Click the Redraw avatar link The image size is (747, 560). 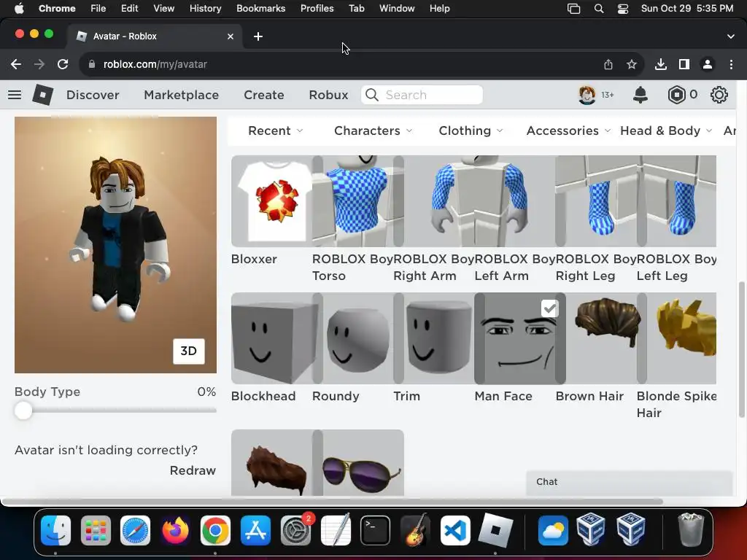coord(193,470)
